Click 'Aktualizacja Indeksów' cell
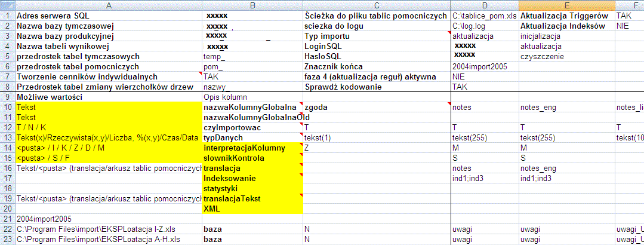Viewport: 644px width, 245px height. [567, 26]
